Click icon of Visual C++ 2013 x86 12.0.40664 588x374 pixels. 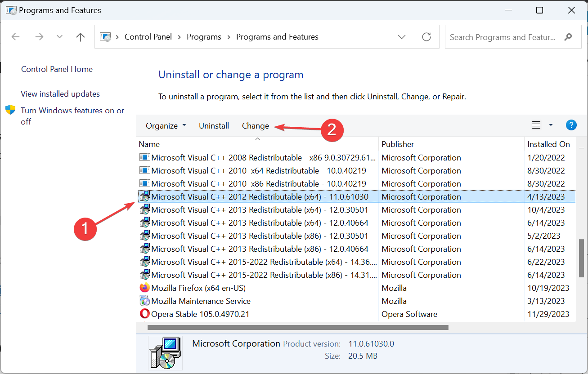144,249
